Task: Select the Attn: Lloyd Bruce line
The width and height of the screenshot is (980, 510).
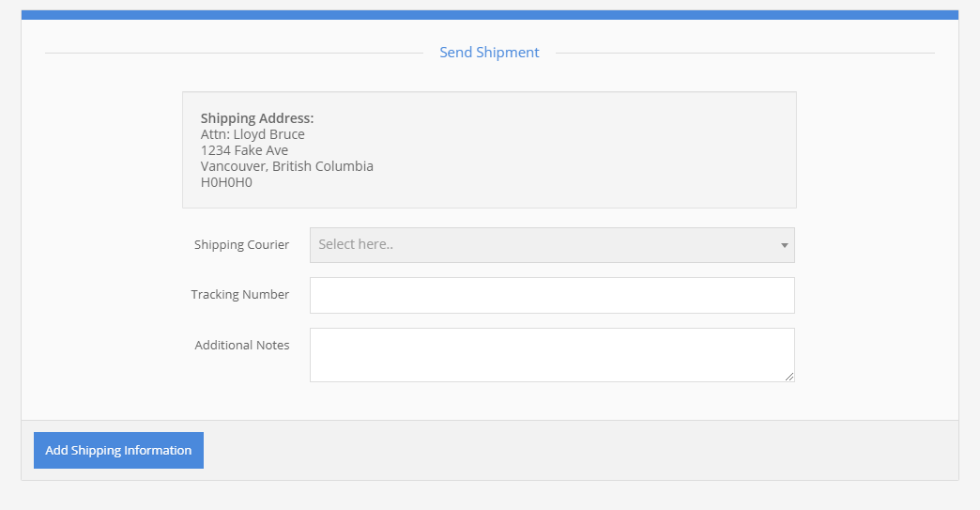Action: pos(253,134)
